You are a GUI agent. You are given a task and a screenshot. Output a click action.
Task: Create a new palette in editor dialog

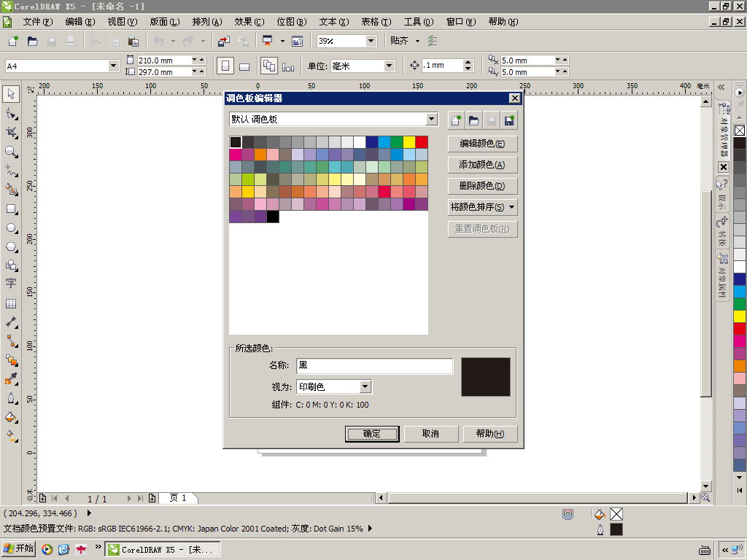click(457, 120)
